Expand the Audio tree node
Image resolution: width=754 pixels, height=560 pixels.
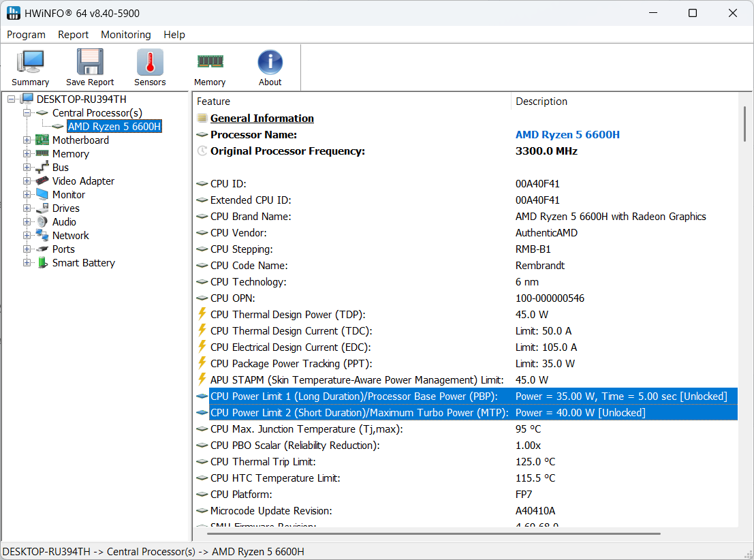[x=27, y=222]
